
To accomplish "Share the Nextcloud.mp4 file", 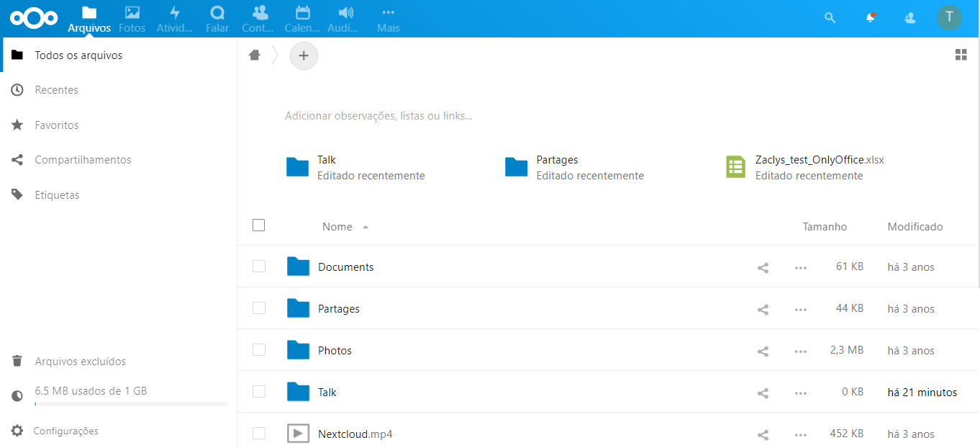I will [x=763, y=435].
